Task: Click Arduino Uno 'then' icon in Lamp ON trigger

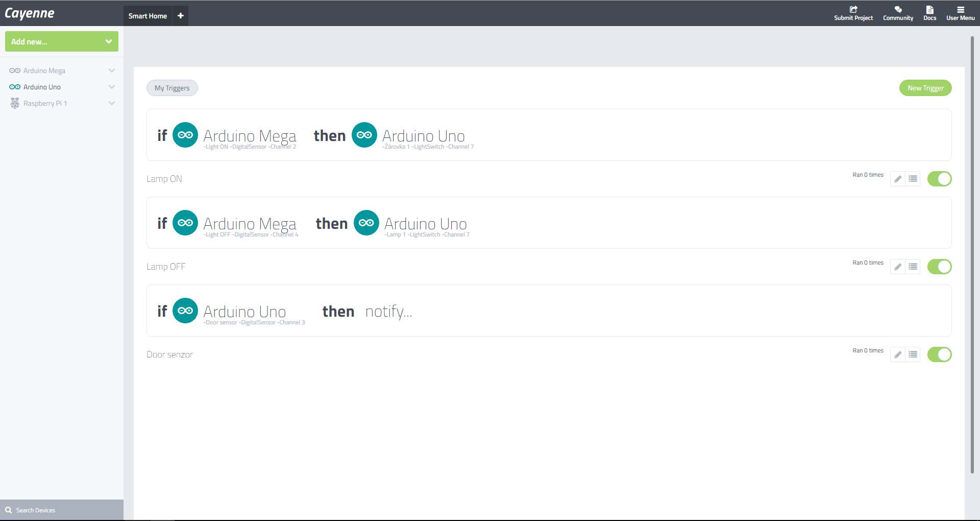Action: (364, 135)
